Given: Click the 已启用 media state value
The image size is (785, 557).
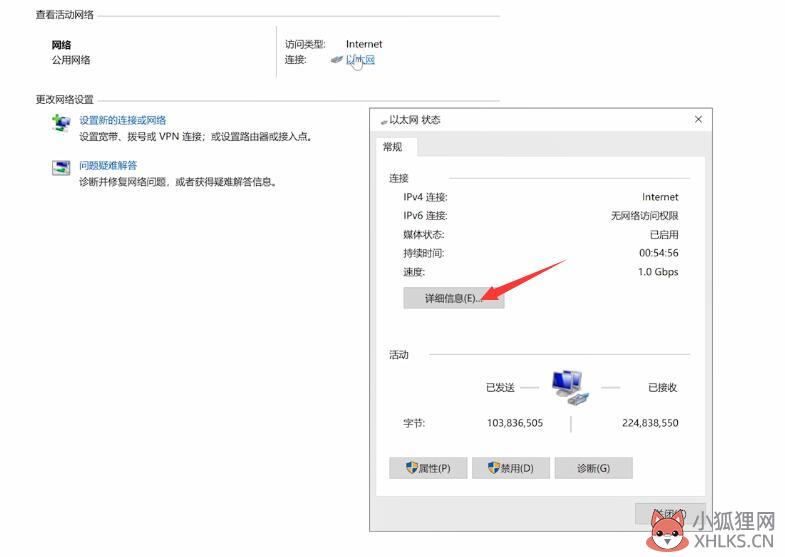Looking at the screenshot, I should [664, 235].
